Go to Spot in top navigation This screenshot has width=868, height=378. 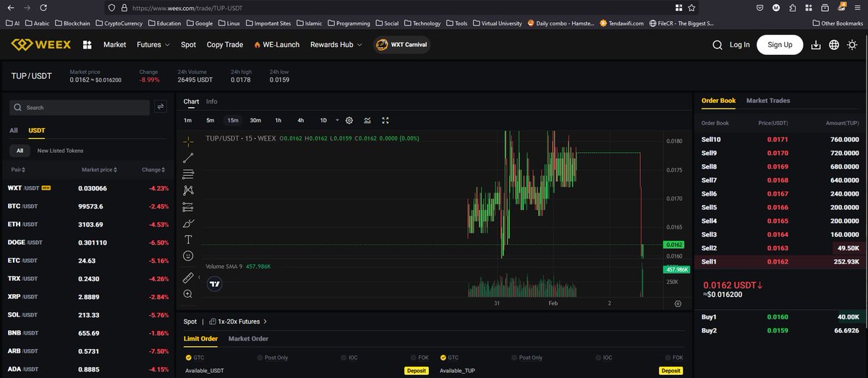coord(188,45)
